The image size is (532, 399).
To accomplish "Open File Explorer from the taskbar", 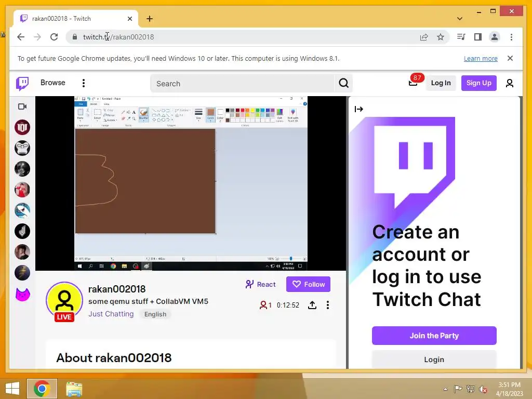I will pyautogui.click(x=74, y=389).
